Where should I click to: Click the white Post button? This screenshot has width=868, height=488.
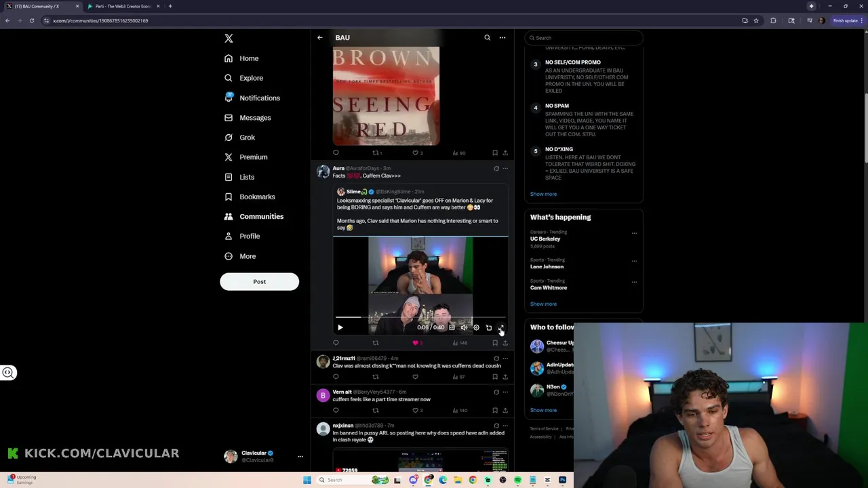coord(259,281)
